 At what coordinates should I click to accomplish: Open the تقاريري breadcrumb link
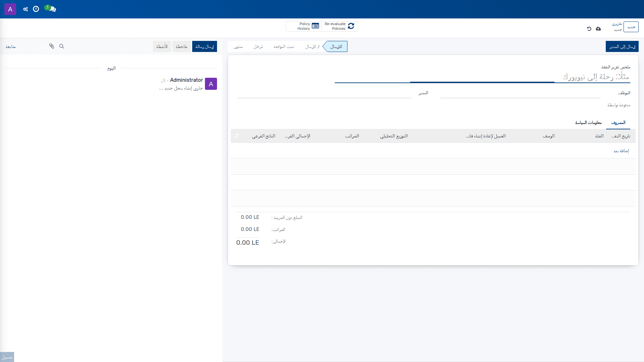pyautogui.click(x=617, y=24)
